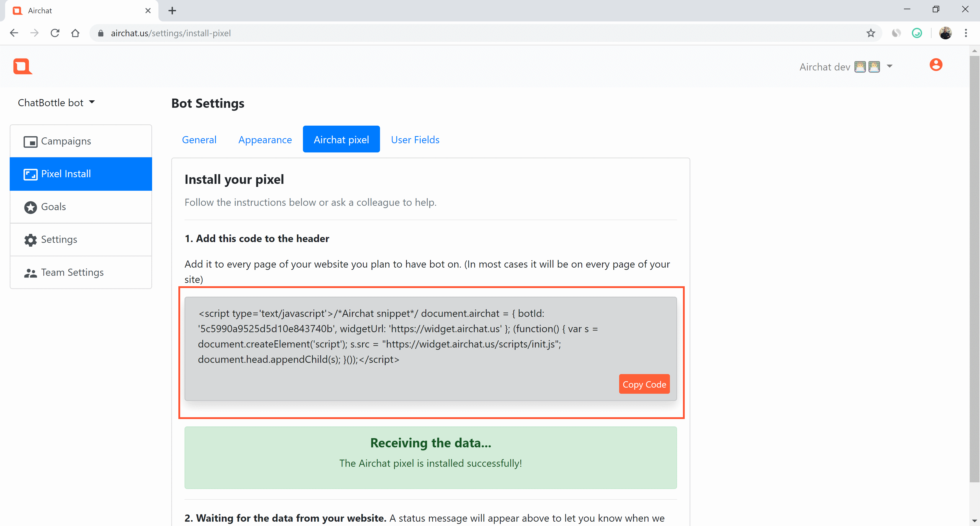
Task: Click '1. Add this code to the header'
Action: coord(257,239)
